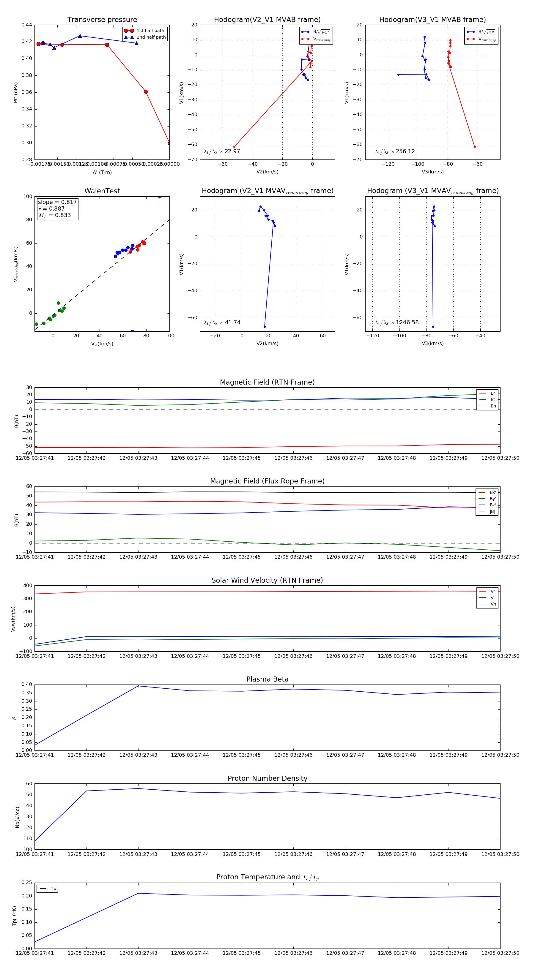
Task: Click the λ1/λ3 ≈ 1246.58 annotation
Action: pos(397,323)
